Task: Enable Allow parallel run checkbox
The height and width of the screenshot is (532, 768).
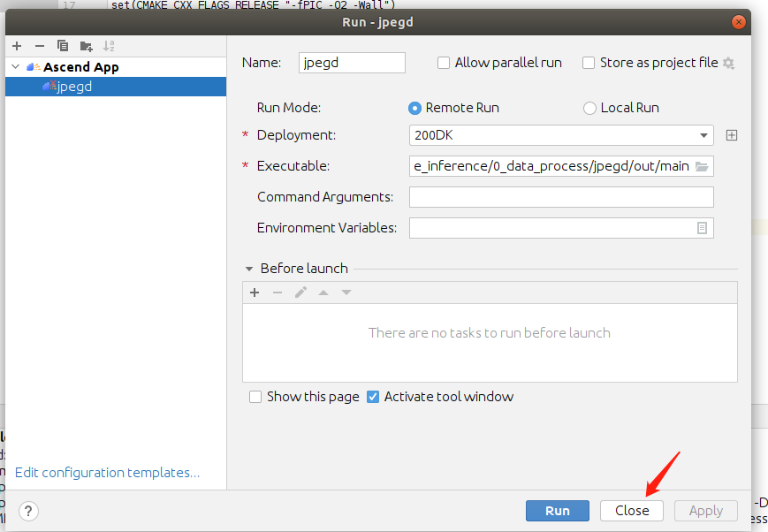Action: click(444, 63)
